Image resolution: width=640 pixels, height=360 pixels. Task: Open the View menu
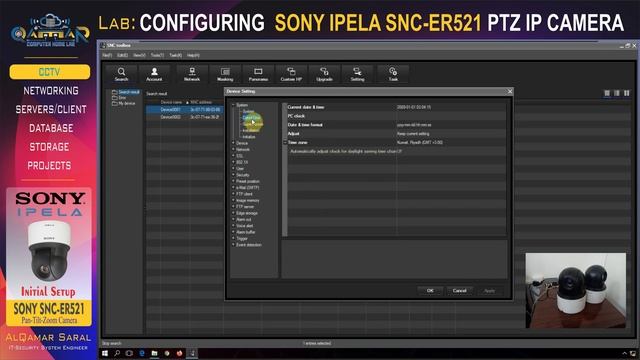[x=139, y=55]
